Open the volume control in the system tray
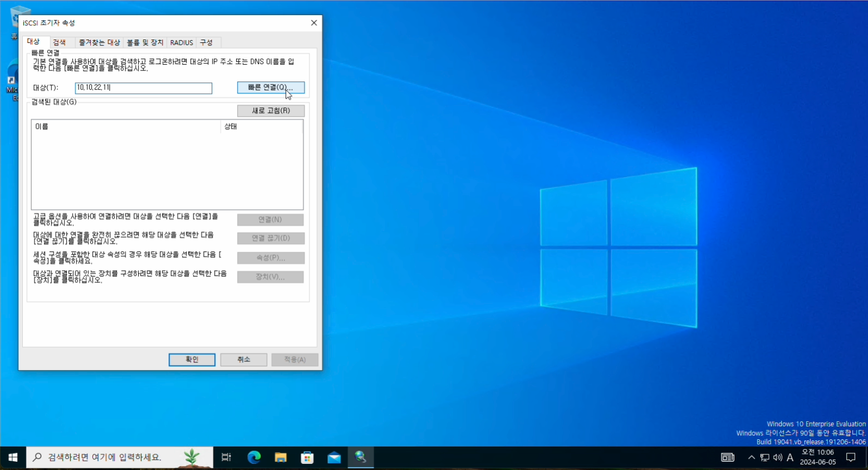 point(777,457)
